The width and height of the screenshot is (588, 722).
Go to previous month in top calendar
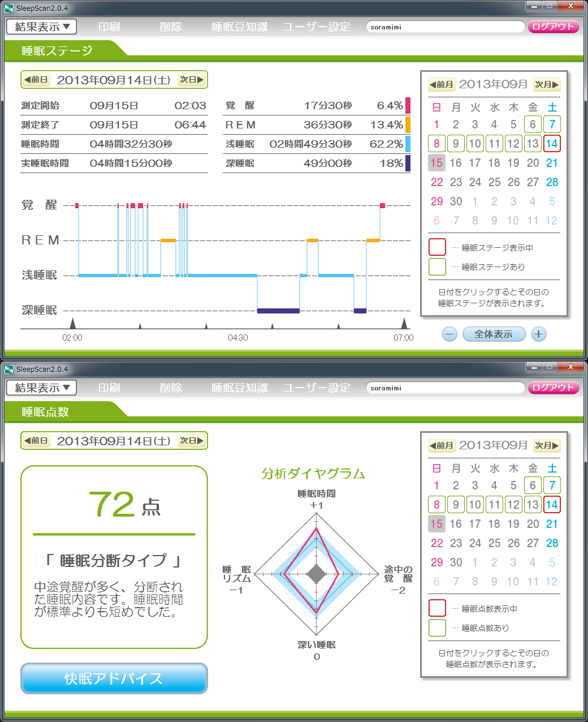(442, 84)
